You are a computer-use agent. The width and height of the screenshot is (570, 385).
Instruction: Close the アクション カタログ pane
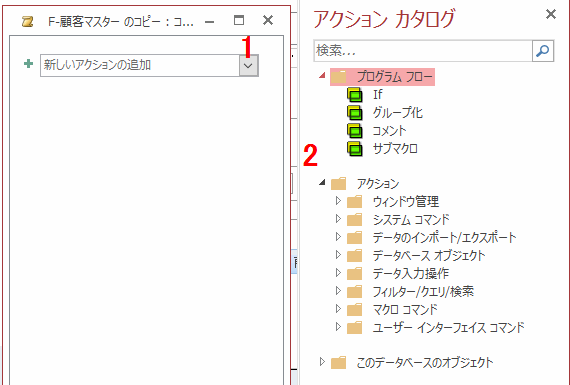point(551,14)
